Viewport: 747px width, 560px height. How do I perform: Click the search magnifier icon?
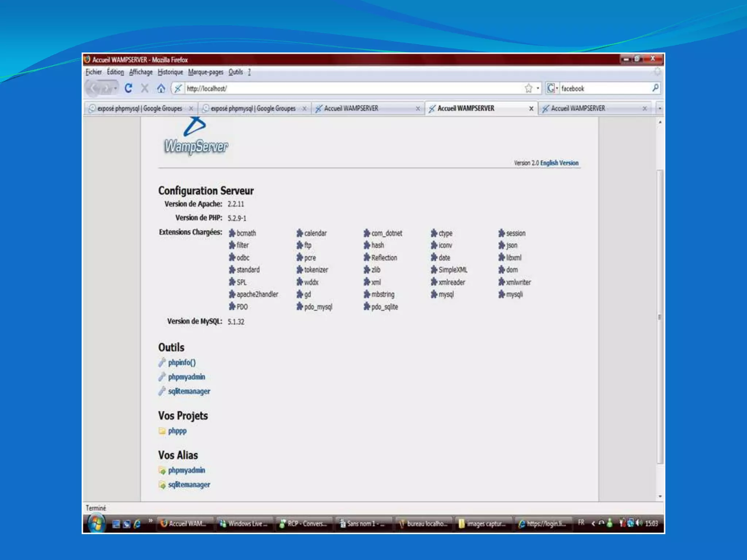pyautogui.click(x=655, y=88)
